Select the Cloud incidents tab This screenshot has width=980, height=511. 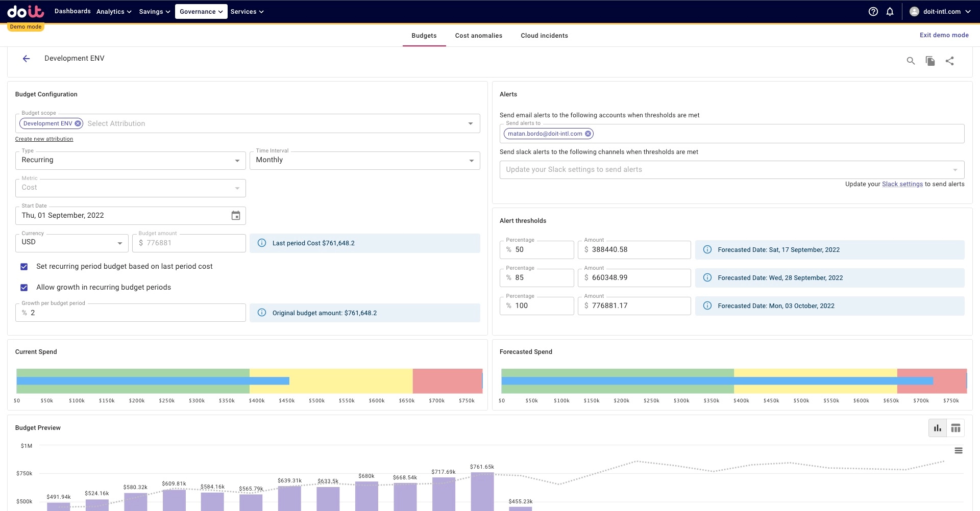(544, 36)
